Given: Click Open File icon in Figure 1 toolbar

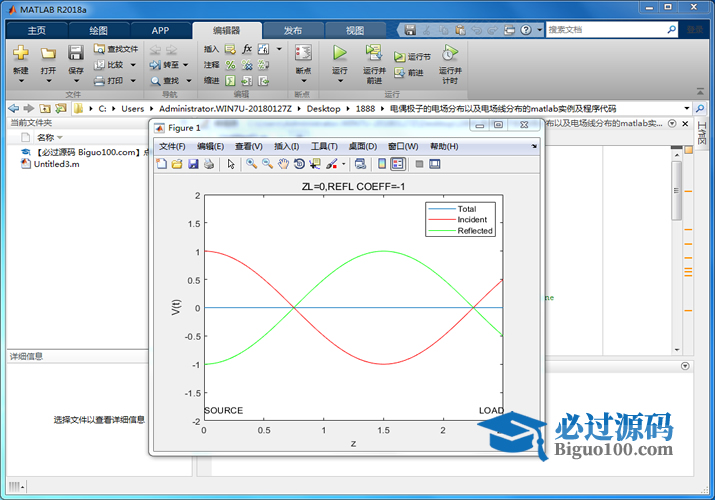Looking at the screenshot, I should (177, 164).
